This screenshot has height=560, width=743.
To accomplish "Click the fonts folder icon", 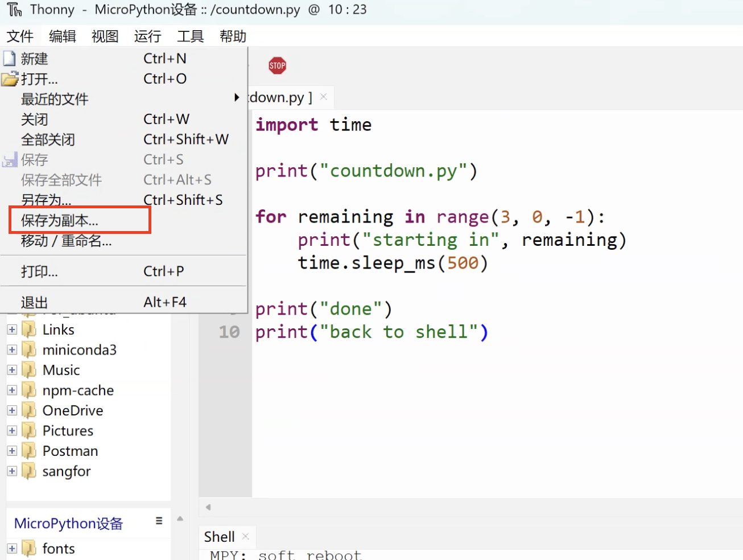I will 29,549.
